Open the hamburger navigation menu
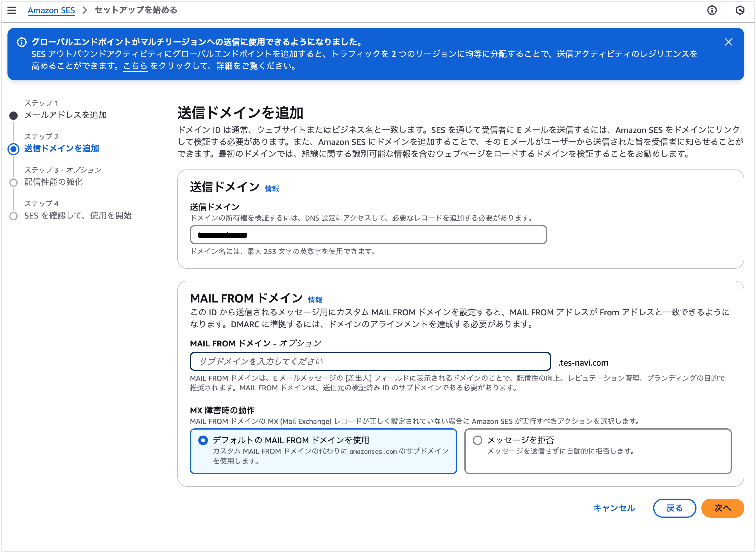The image size is (756, 553). (12, 10)
